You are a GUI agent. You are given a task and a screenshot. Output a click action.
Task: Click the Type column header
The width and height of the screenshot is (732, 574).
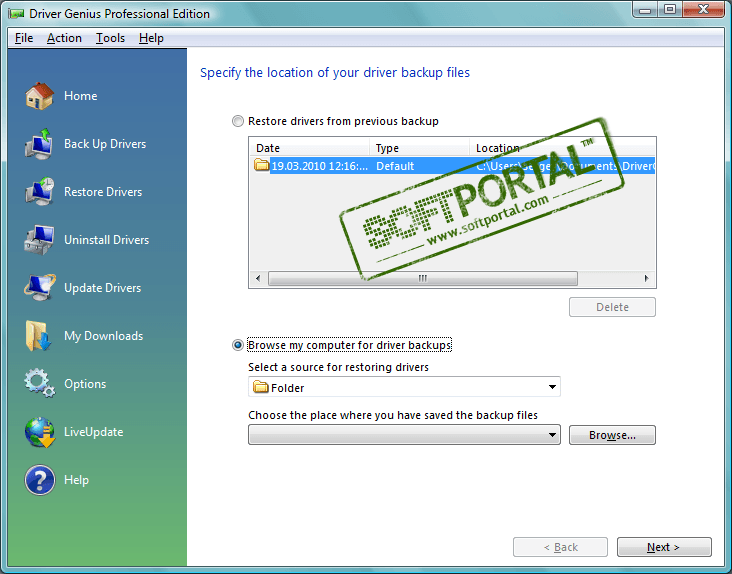pyautogui.click(x=420, y=148)
